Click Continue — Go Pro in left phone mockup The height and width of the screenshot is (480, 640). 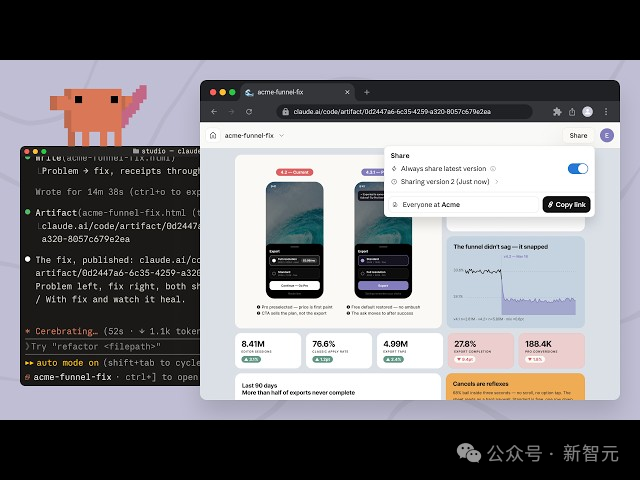295,285
